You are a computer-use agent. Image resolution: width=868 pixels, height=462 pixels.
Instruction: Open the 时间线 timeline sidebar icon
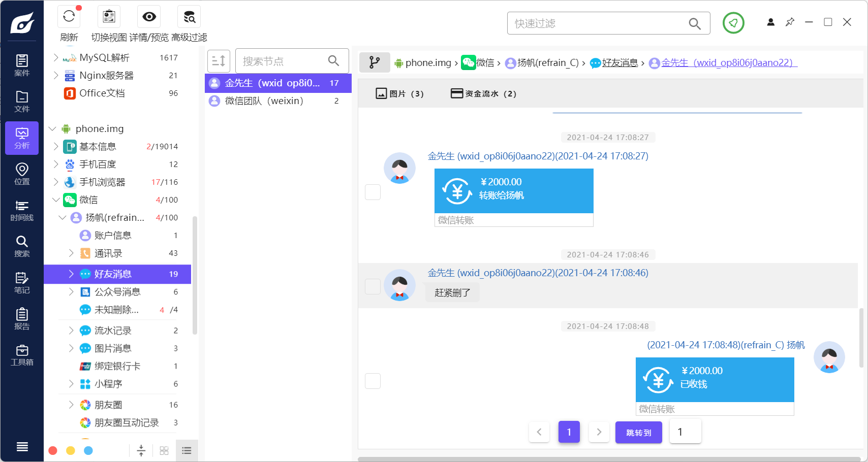click(x=22, y=210)
